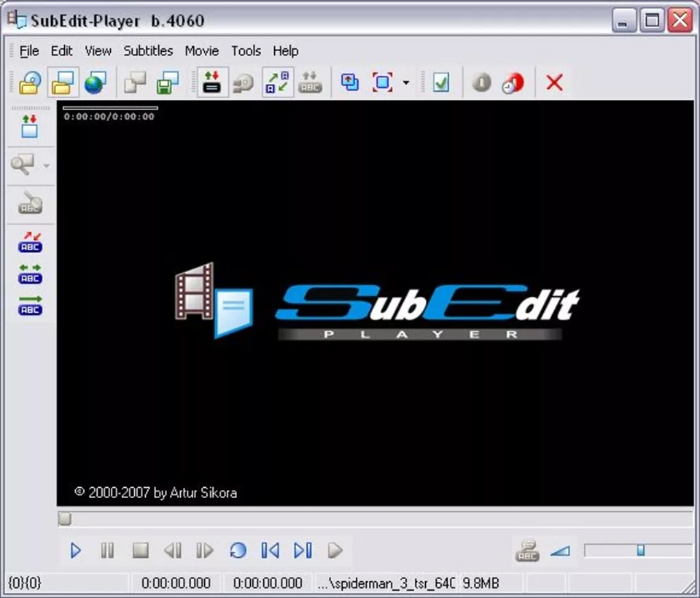This screenshot has height=598, width=700.
Task: Open the Tools menu
Action: click(x=246, y=51)
